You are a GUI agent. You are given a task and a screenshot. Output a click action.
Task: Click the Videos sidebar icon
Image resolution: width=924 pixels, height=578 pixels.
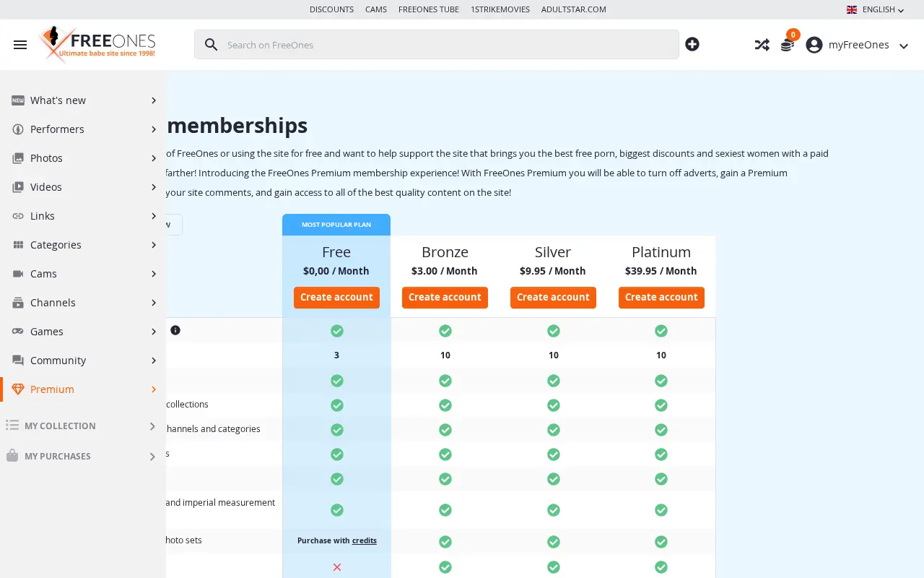coord(18,187)
